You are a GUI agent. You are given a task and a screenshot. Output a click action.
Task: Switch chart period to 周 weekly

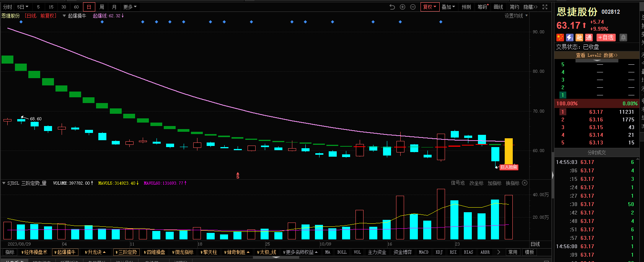pos(102,7)
